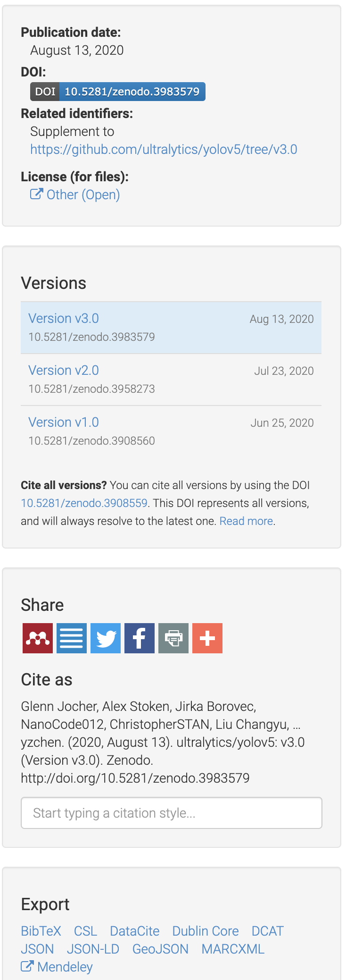346x980 pixels.
Task: Click the Read more link about version DOIs
Action: click(x=246, y=521)
